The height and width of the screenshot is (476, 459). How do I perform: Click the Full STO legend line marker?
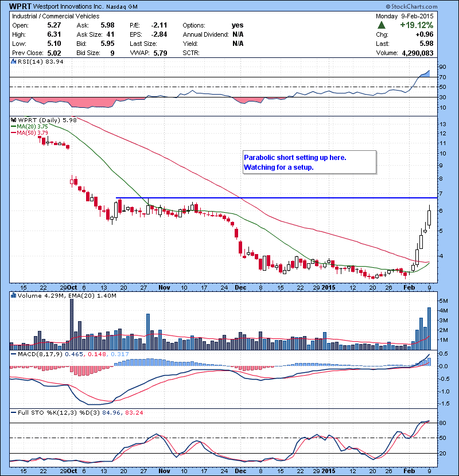click(x=14, y=412)
